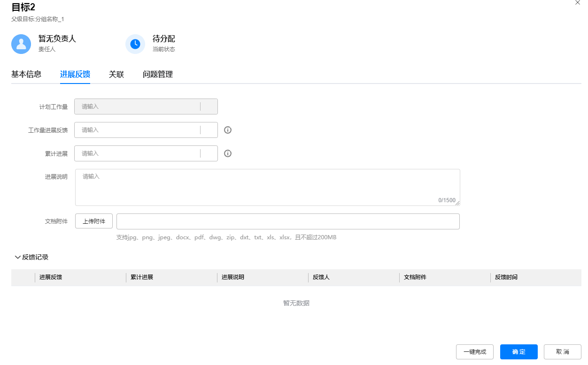Confirm with the blue 确定 button

click(x=518, y=352)
